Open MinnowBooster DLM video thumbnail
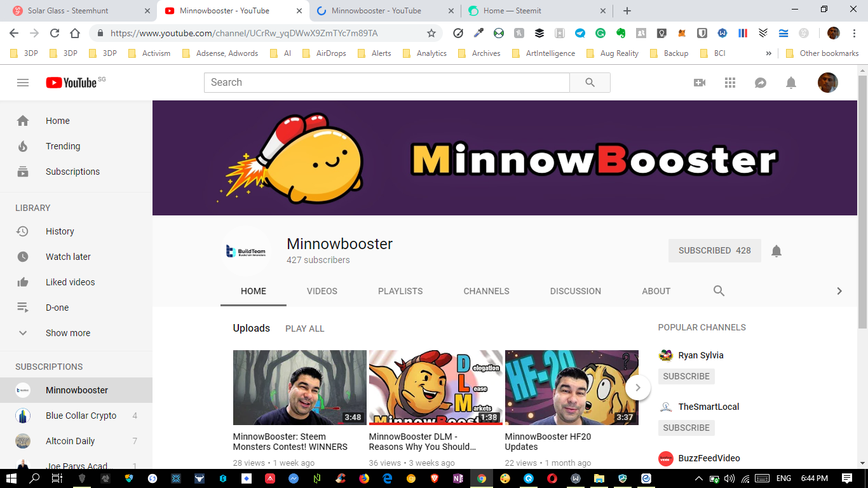The width and height of the screenshot is (868, 488). click(436, 388)
